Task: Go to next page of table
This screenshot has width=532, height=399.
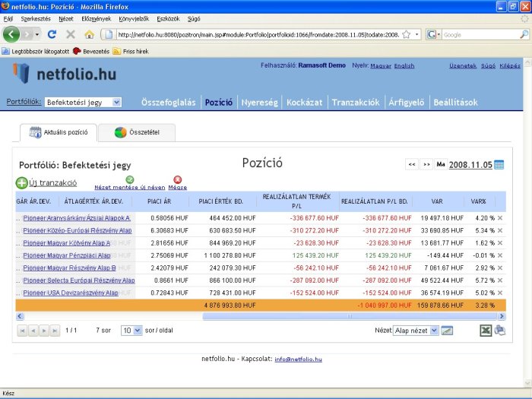Action: (x=44, y=331)
